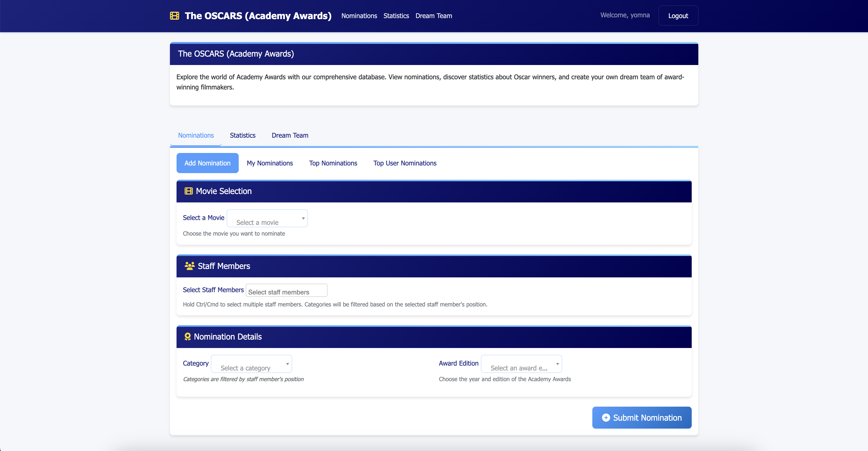Image resolution: width=868 pixels, height=451 pixels.
Task: Click the Award Edition label
Action: [459, 363]
